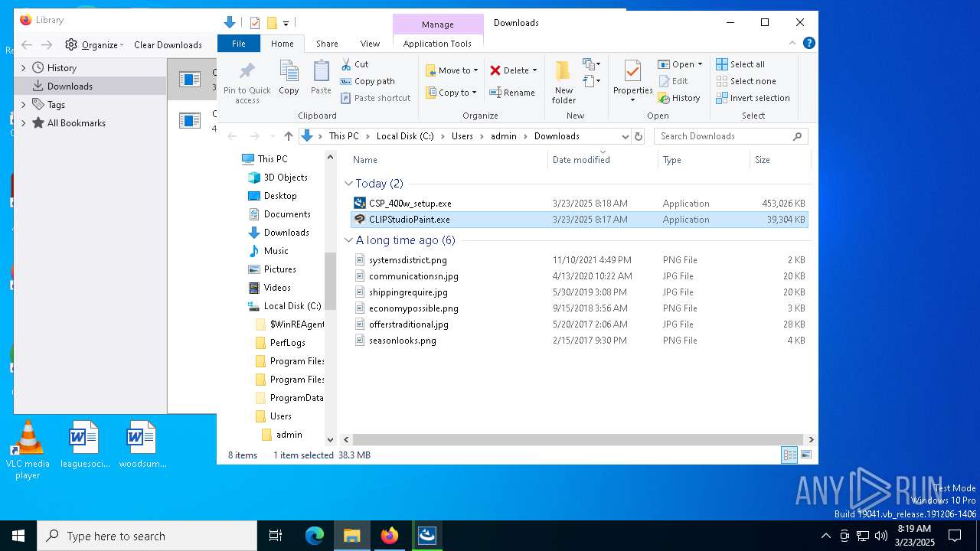
Task: Click Clear Downloads in Library window
Action: (168, 44)
